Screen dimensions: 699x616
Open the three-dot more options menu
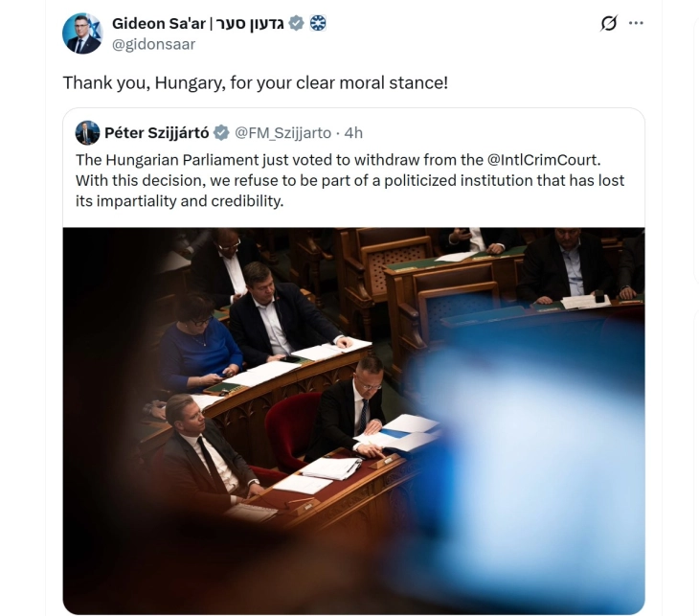coord(636,23)
